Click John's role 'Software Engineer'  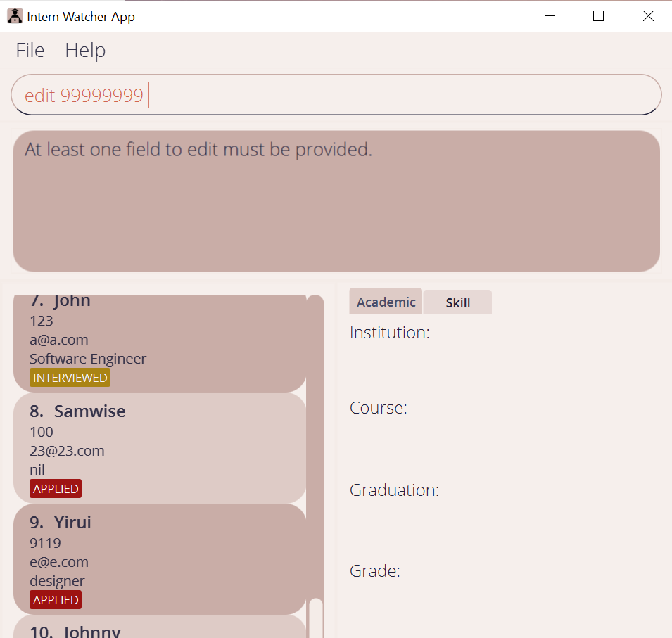88,359
